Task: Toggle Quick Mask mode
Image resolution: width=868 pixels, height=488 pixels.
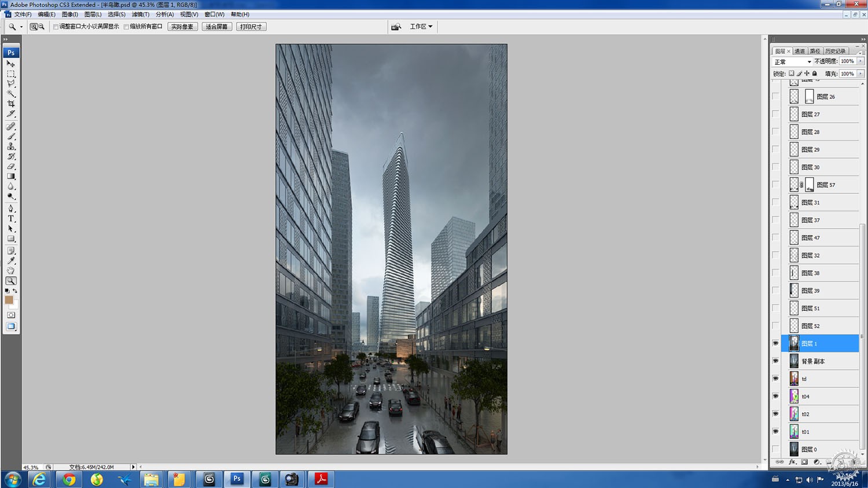Action: 11,315
